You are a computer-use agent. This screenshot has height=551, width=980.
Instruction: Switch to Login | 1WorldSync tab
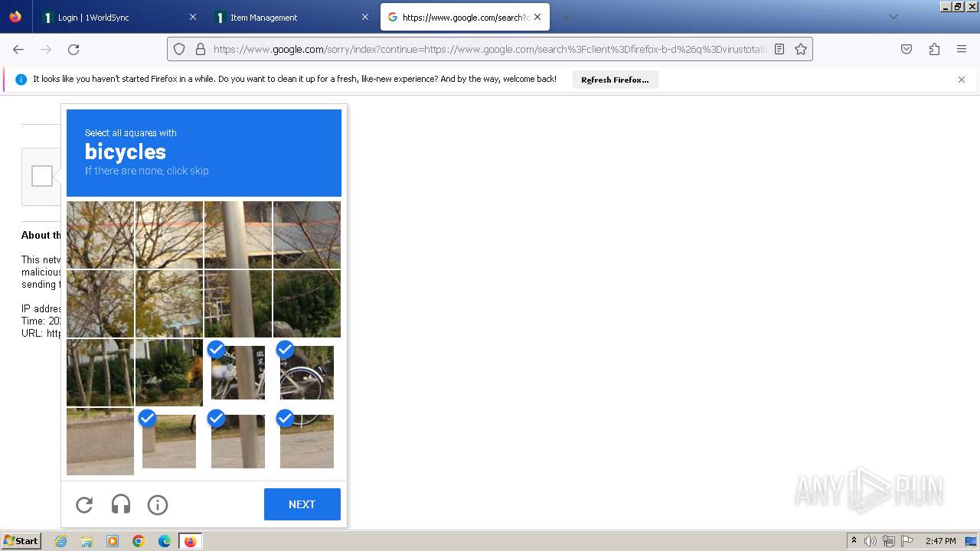pos(119,17)
